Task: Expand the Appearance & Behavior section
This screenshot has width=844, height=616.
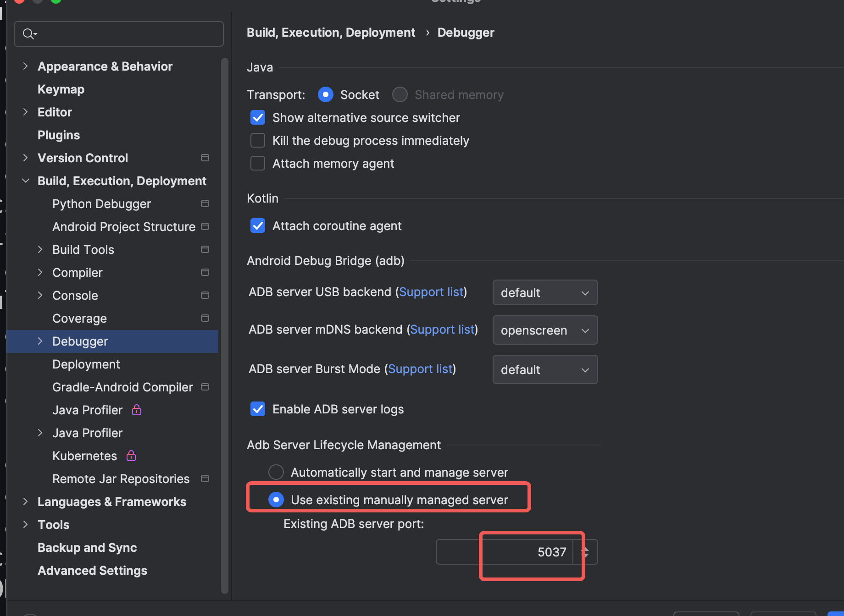Action: pyautogui.click(x=26, y=66)
